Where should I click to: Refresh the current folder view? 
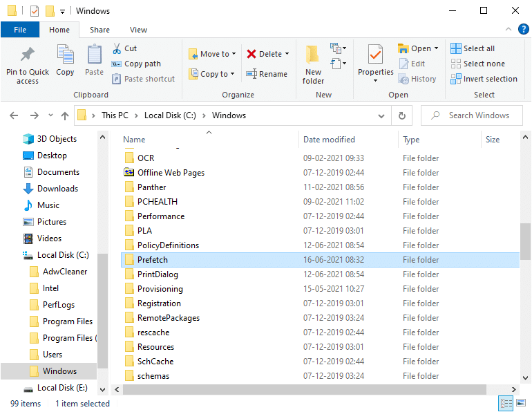(x=401, y=115)
